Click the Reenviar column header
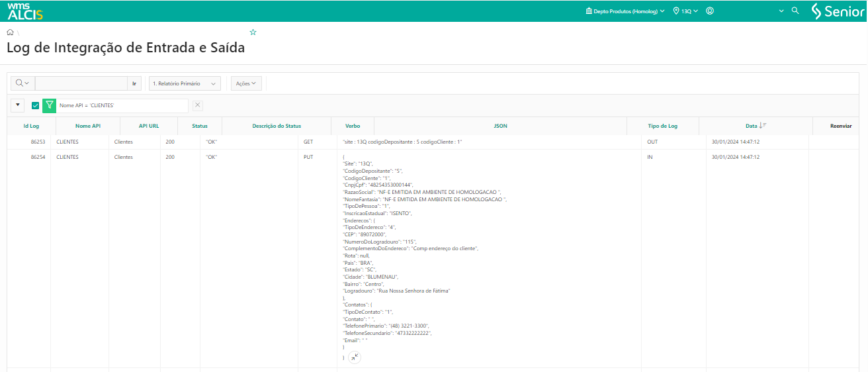 pos(841,126)
